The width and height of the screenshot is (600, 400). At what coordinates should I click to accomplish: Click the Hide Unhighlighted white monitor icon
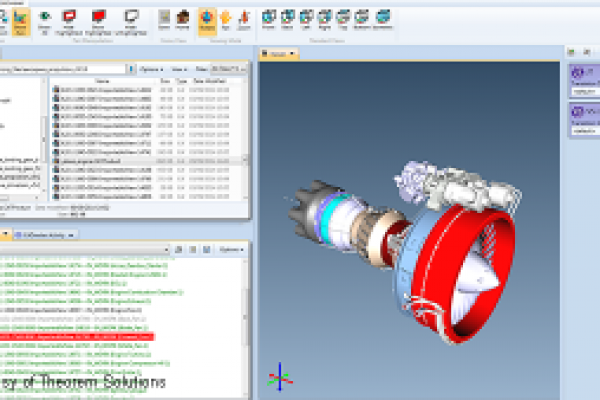point(131,18)
